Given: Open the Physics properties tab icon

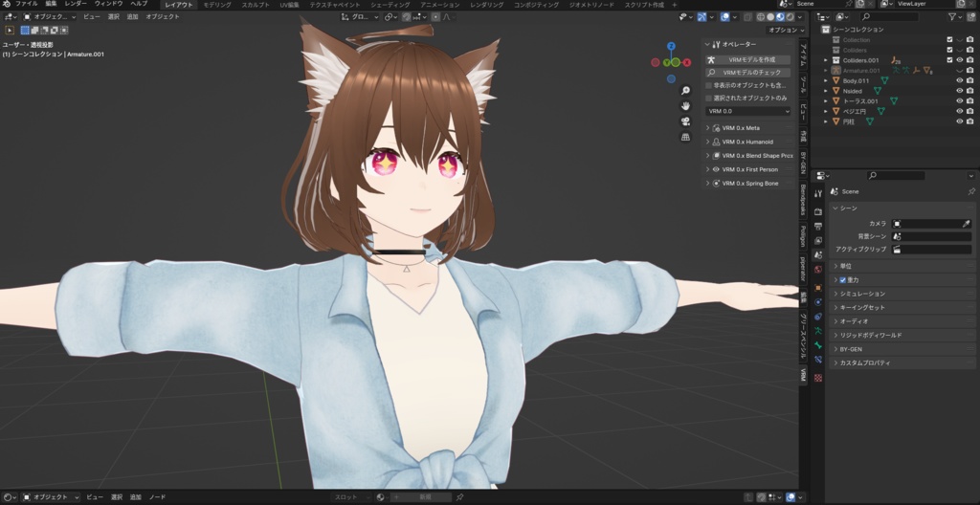Looking at the screenshot, I should [x=818, y=302].
